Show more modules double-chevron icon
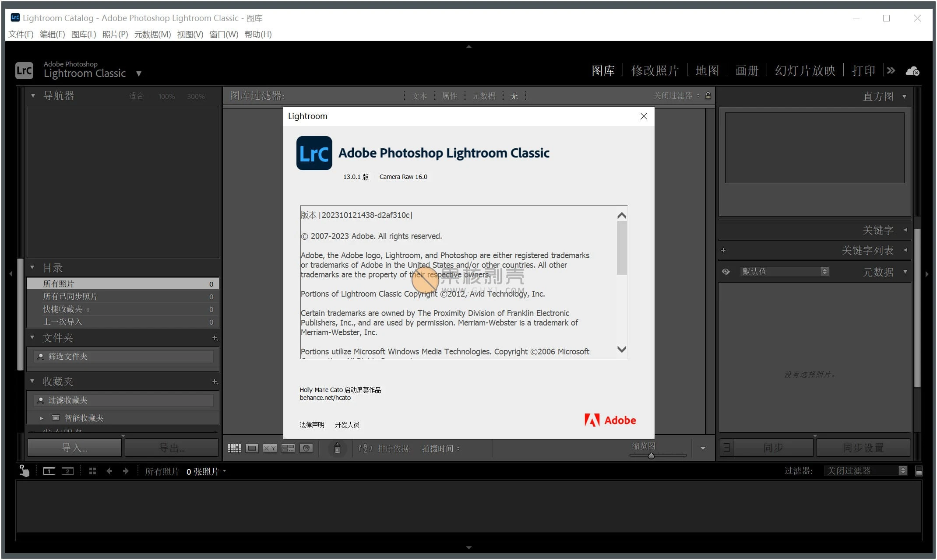Screen dimensions: 937x560 click(891, 70)
